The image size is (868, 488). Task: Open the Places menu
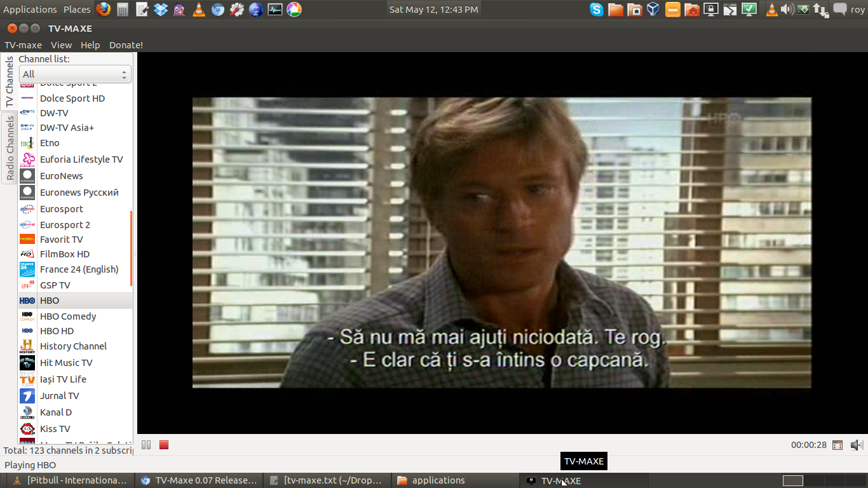click(77, 10)
